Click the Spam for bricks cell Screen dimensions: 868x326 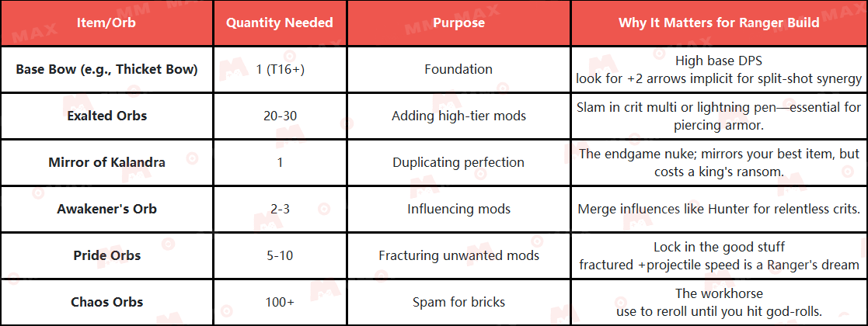click(458, 302)
